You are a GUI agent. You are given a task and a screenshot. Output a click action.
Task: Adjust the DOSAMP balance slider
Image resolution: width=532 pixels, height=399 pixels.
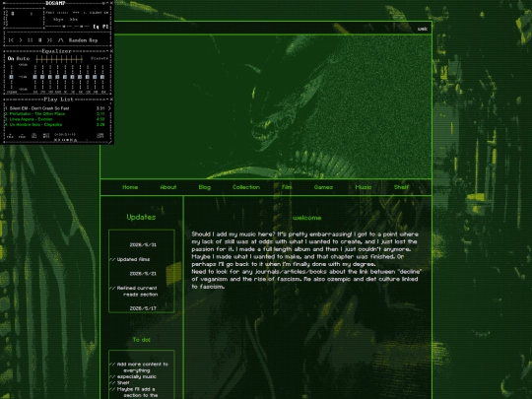pyautogui.click(x=82, y=27)
